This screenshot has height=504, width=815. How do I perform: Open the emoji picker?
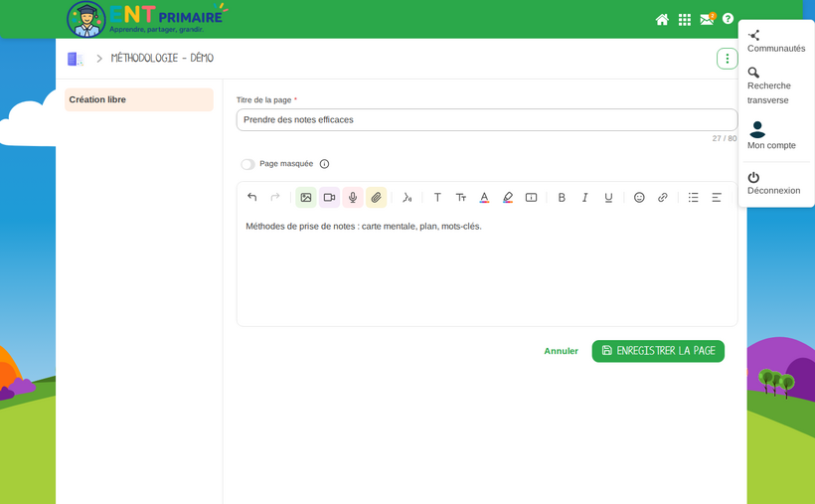pyautogui.click(x=639, y=197)
